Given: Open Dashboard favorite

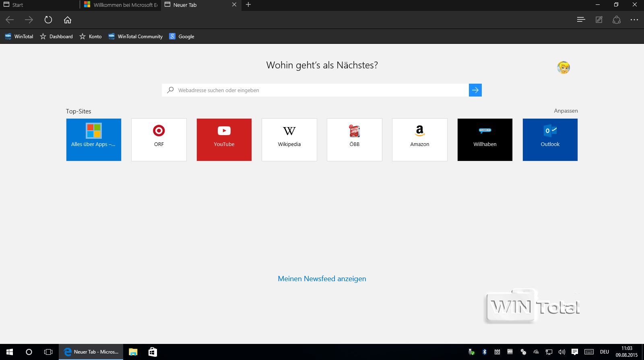Looking at the screenshot, I should pos(56,36).
